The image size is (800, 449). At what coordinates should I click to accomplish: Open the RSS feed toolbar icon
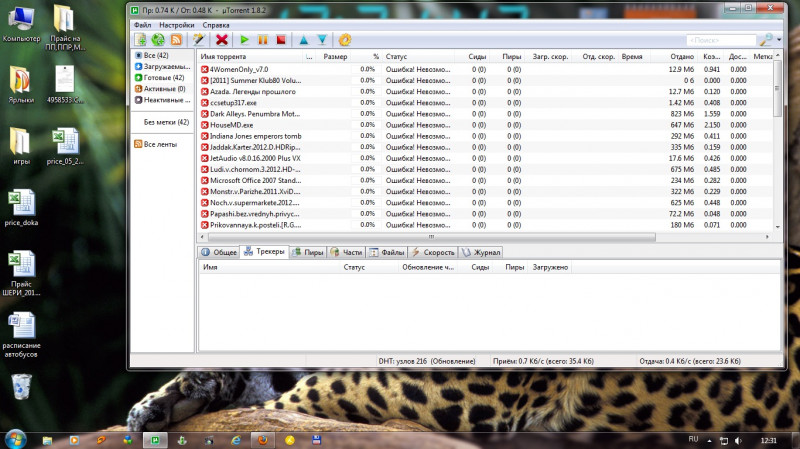pos(176,40)
